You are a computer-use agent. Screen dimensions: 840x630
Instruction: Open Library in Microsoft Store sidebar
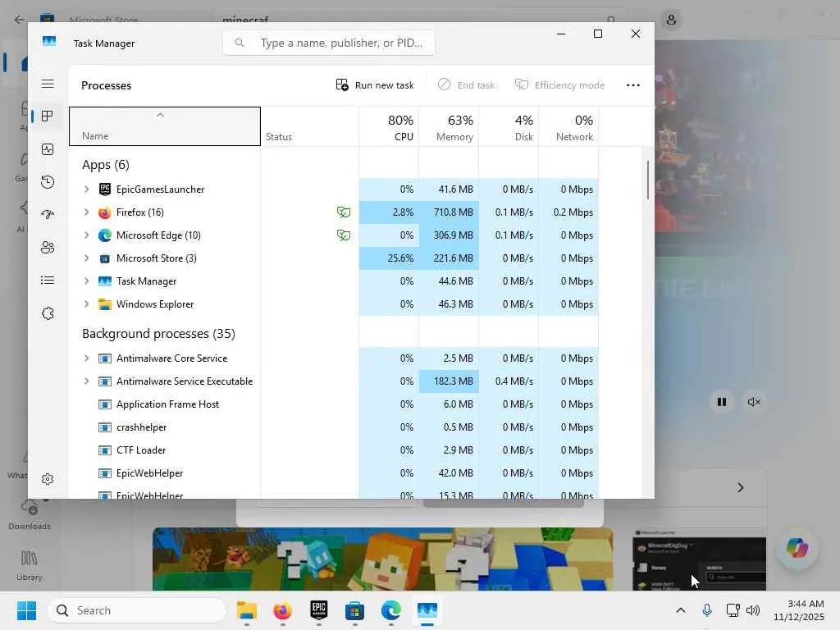pyautogui.click(x=30, y=565)
